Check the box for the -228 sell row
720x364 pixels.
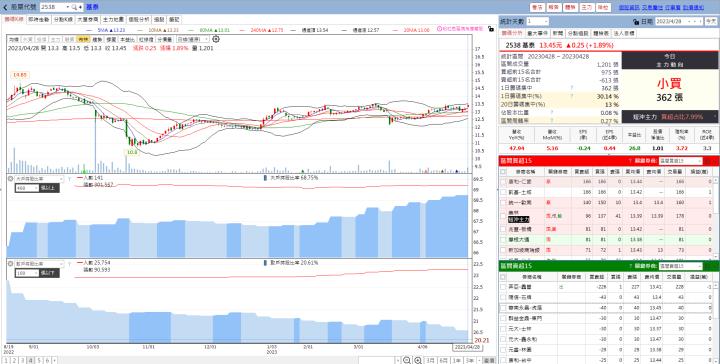click(503, 287)
